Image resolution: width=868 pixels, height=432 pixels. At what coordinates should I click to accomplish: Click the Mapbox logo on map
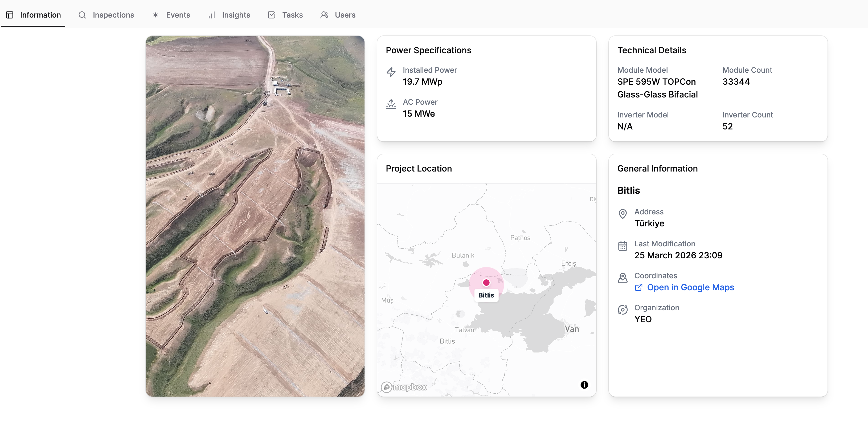pos(404,387)
